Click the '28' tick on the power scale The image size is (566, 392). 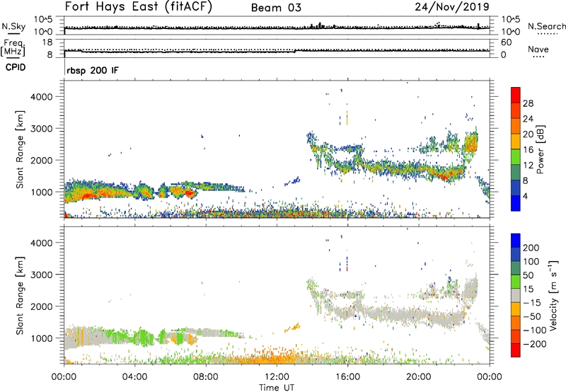tap(528, 103)
